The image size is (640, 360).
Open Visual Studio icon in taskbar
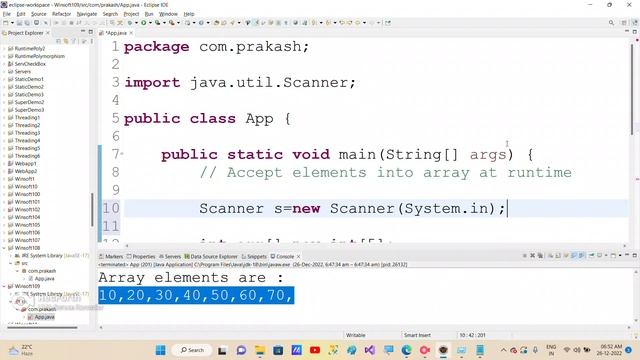coord(370,350)
